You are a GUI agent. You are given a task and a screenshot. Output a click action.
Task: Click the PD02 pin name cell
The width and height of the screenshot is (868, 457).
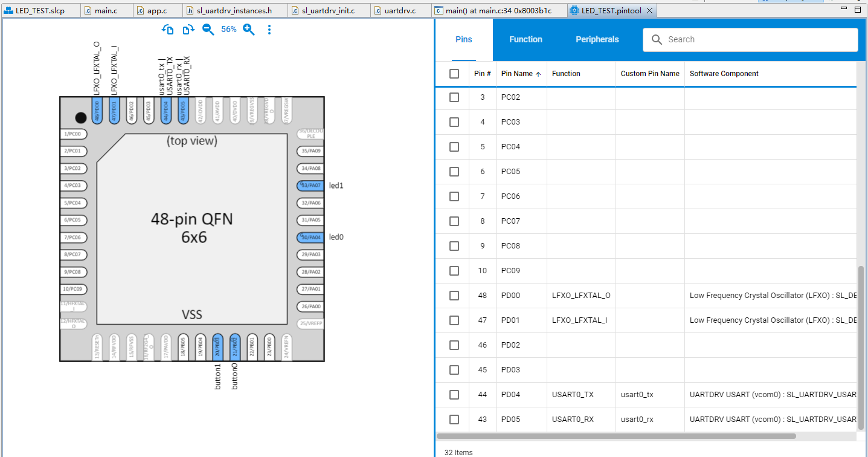click(521, 345)
